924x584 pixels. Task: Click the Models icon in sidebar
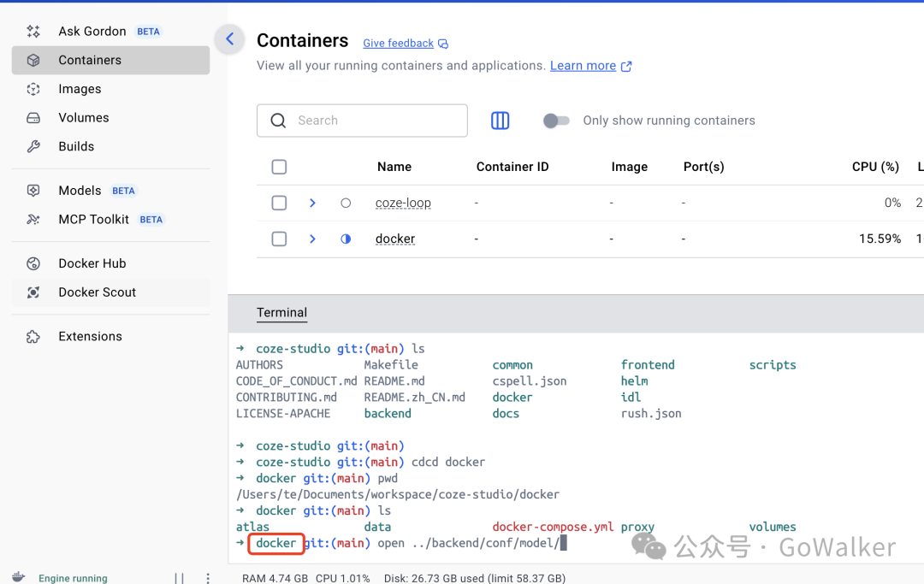pyautogui.click(x=33, y=190)
